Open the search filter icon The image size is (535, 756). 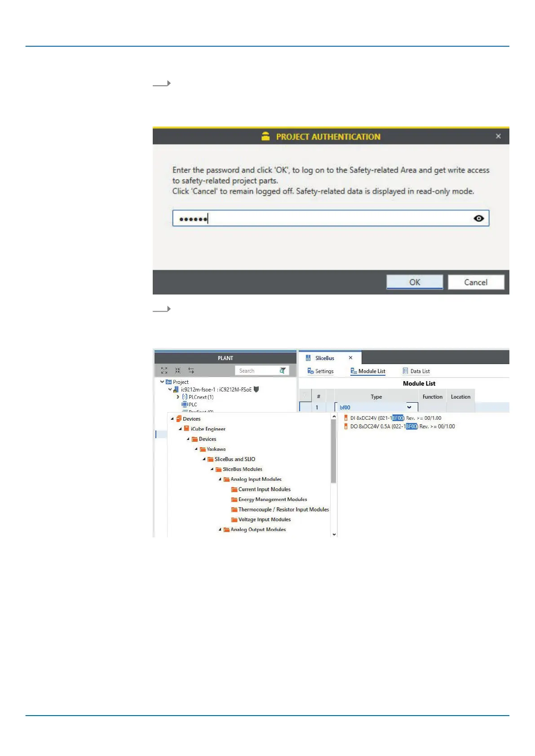[x=283, y=370]
